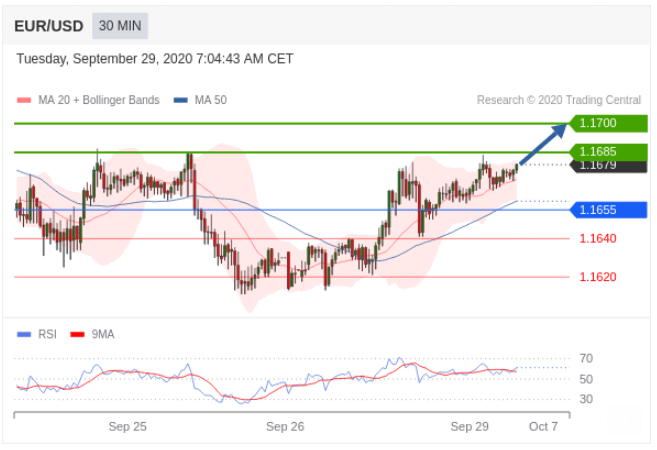Click the blue MA 50 legend swatch
The image size is (657, 450).
(181, 100)
